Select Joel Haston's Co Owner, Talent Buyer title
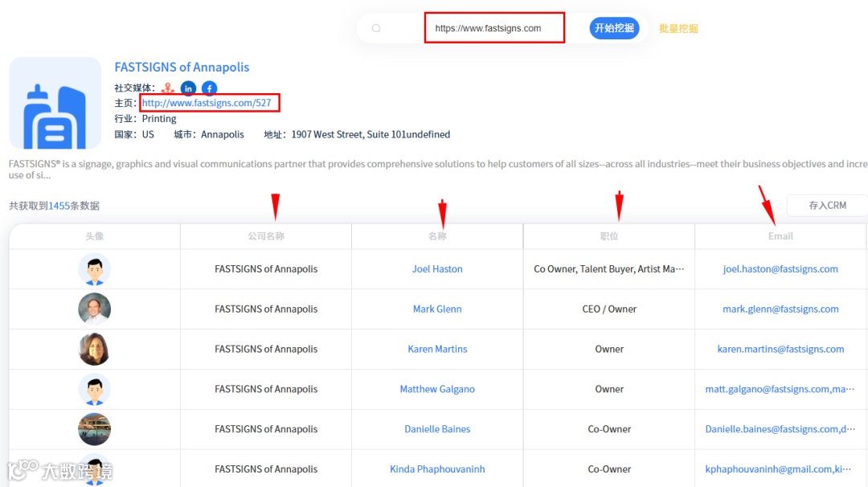 pyautogui.click(x=609, y=269)
